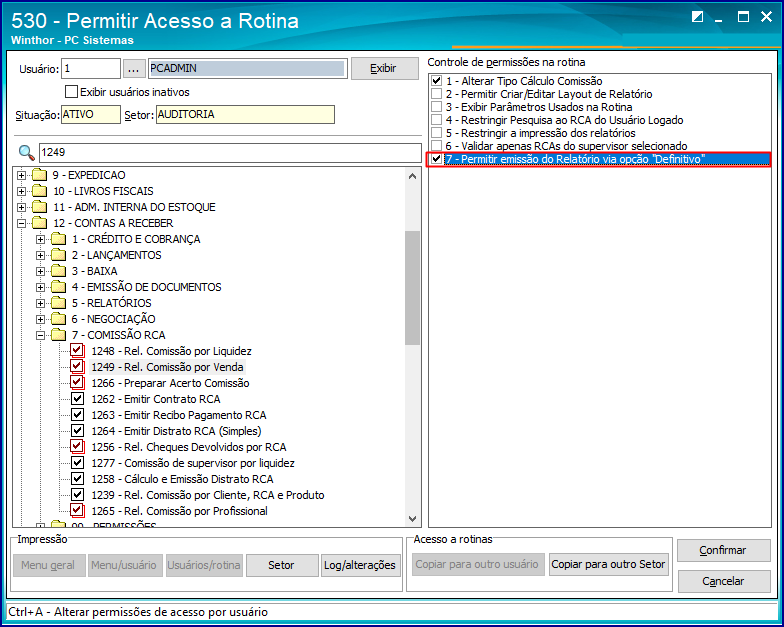This screenshot has width=784, height=627.
Task: Click folder icon of 5 - RELATÓRIOS
Action: point(58,303)
